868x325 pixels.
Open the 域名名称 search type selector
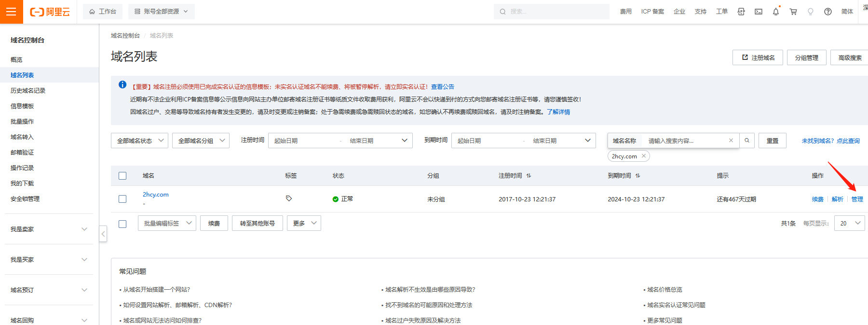click(624, 141)
